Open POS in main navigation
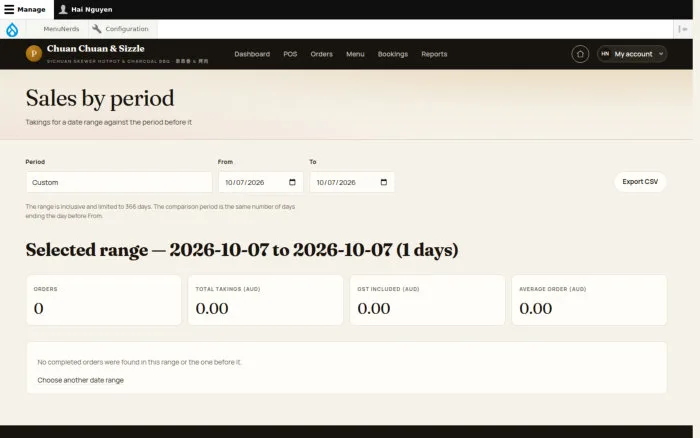The height and width of the screenshot is (438, 700). pos(290,54)
